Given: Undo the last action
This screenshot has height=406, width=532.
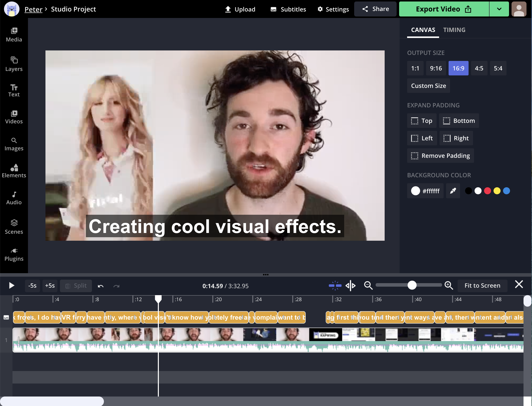Looking at the screenshot, I should tap(101, 286).
